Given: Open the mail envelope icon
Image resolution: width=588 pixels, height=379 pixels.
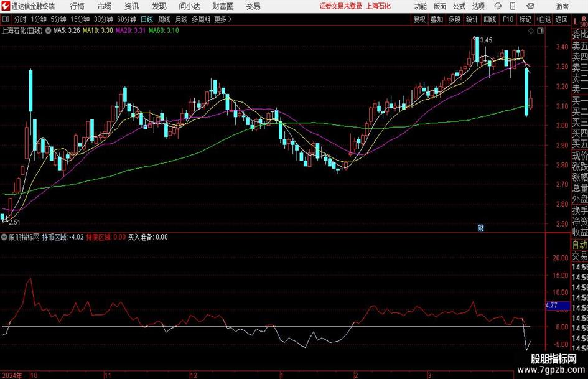Looking at the screenshot, I should [530, 6].
